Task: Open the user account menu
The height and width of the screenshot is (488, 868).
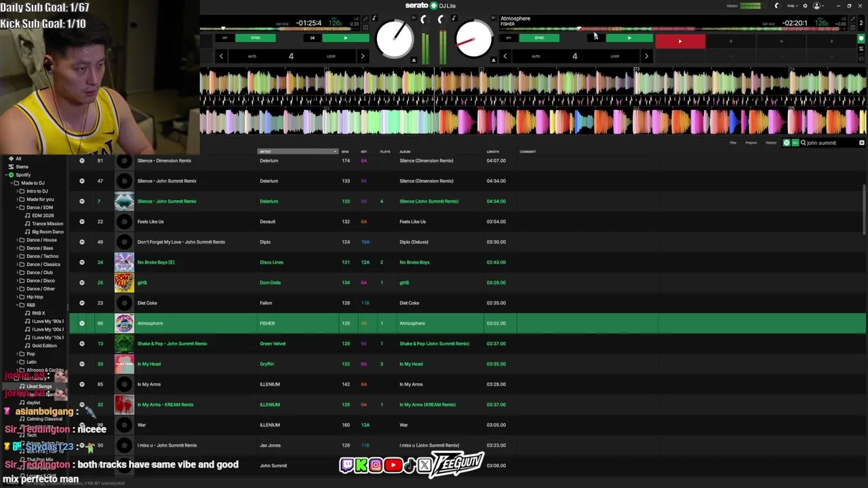Action: [x=817, y=5]
